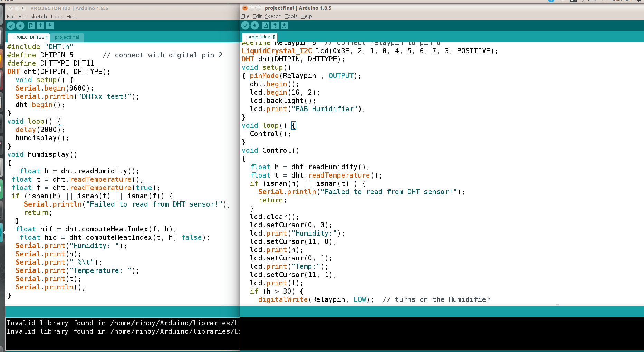
Task: Open Edit menu in PROJECTDHT22 window
Action: (23, 17)
